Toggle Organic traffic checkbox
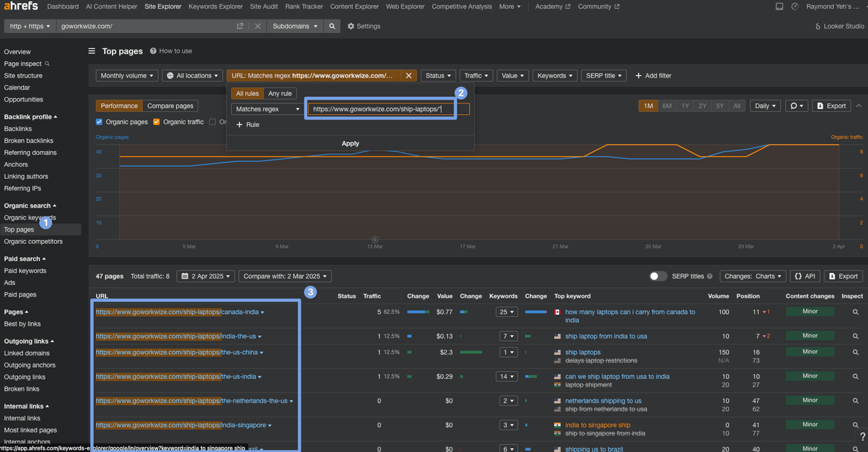This screenshot has width=868, height=452. (x=156, y=122)
